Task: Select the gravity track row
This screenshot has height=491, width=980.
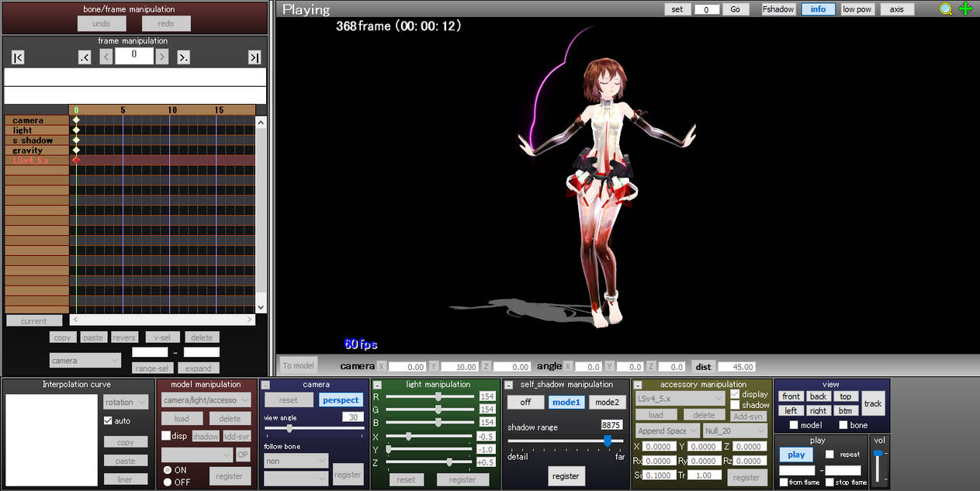Action: 36,150
